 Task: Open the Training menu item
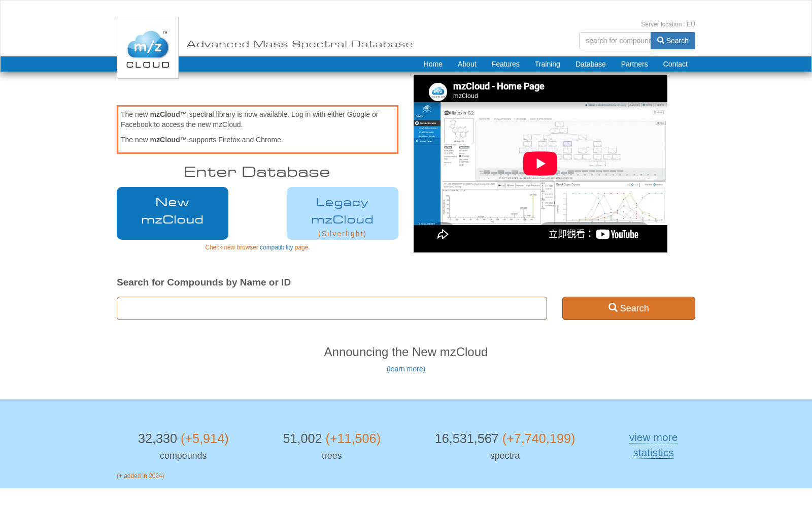547,64
